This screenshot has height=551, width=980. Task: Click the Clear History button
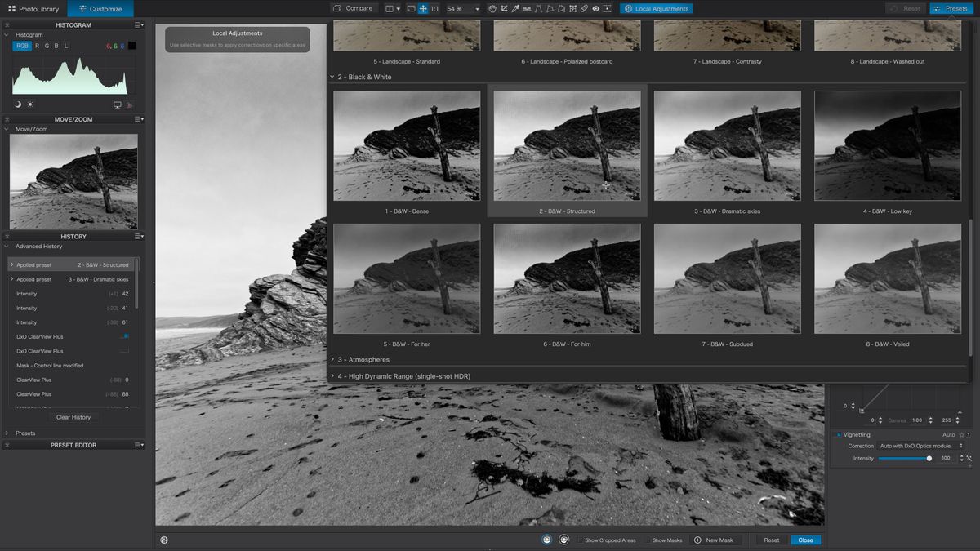pos(73,417)
